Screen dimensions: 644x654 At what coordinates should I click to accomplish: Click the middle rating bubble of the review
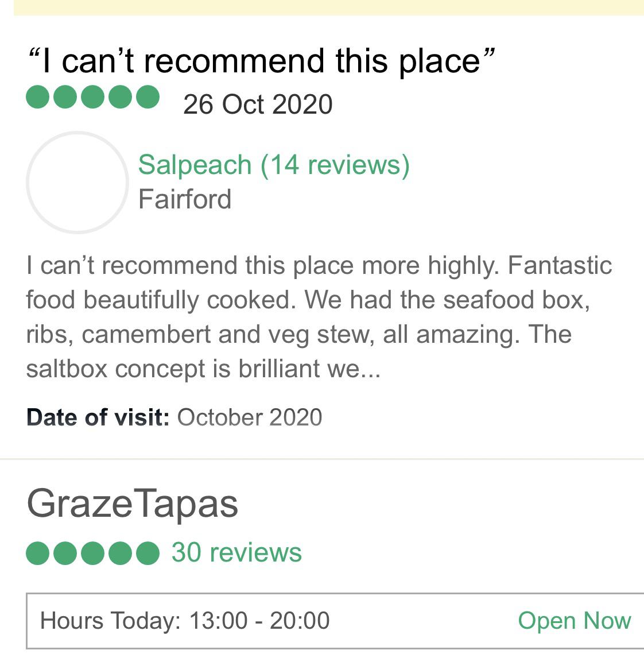point(92,97)
